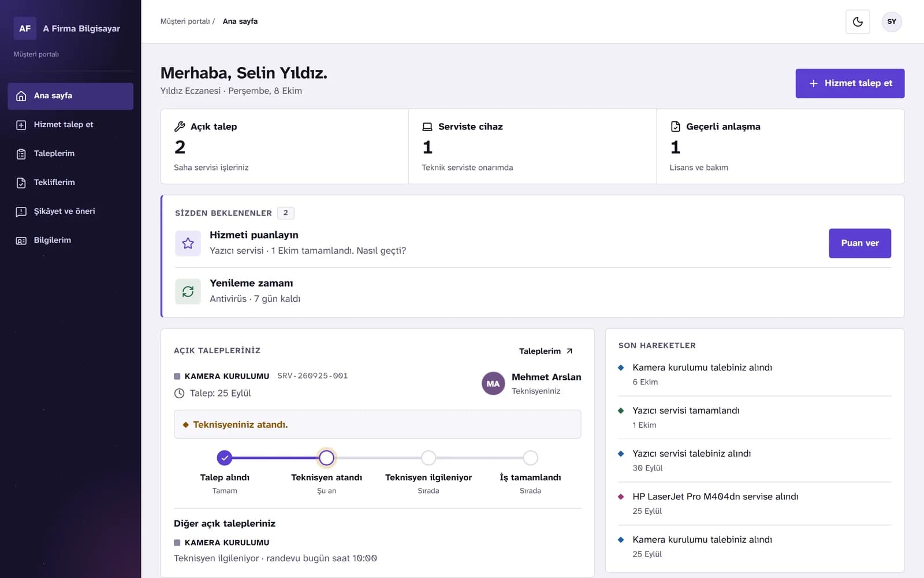Click the Teknisyeniniz atandı status banner
The height and width of the screenshot is (578, 924).
pyautogui.click(x=378, y=424)
